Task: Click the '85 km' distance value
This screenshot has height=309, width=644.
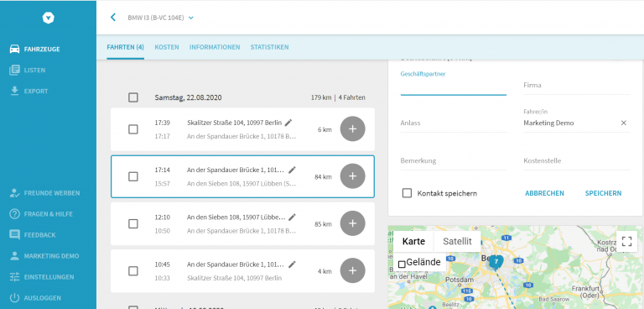Action: (323, 224)
